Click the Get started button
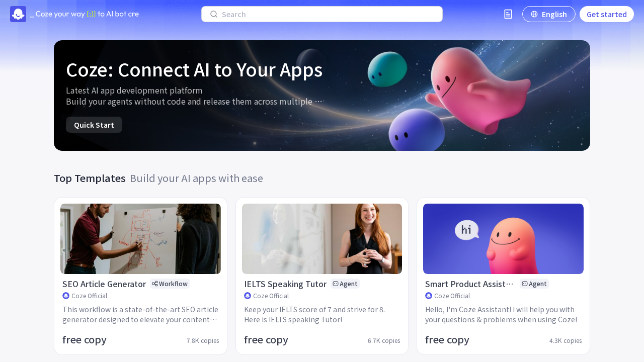644x362 pixels. tap(607, 14)
